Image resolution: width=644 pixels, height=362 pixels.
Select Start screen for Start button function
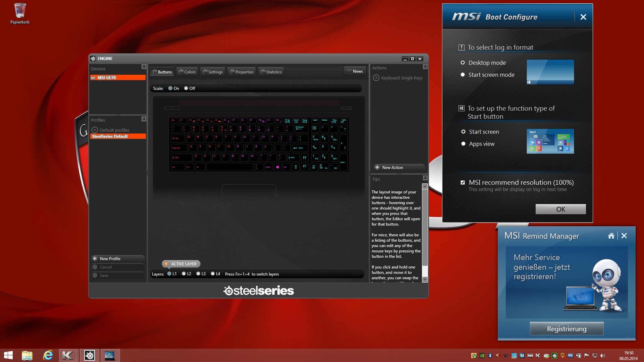(x=463, y=132)
